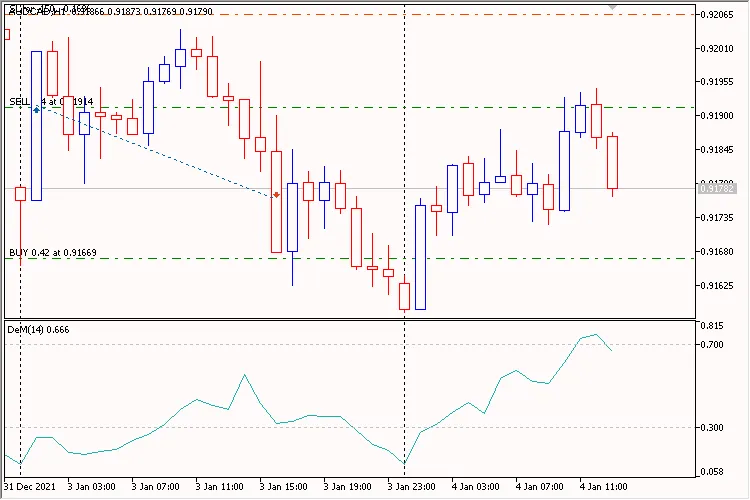Viewport: 750px width, 500px height.
Task: Select the blue dashed trade trend line
Action: (150, 149)
